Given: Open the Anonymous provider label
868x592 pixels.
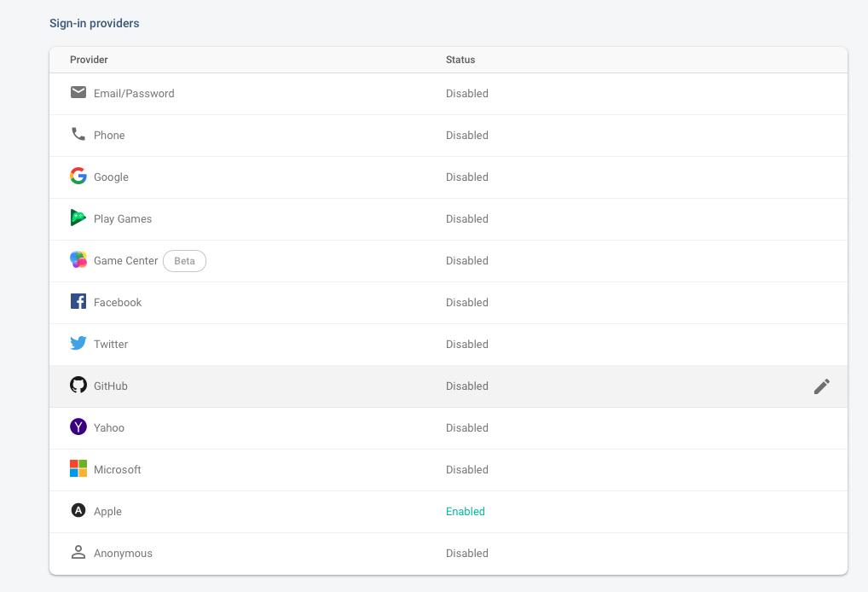Looking at the screenshot, I should click(x=123, y=554).
